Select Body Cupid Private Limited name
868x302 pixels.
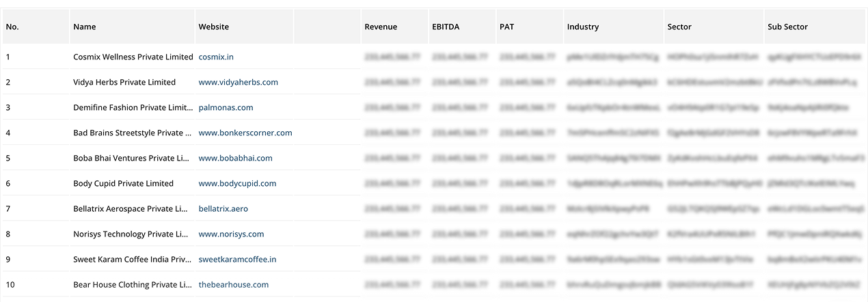[x=124, y=183]
